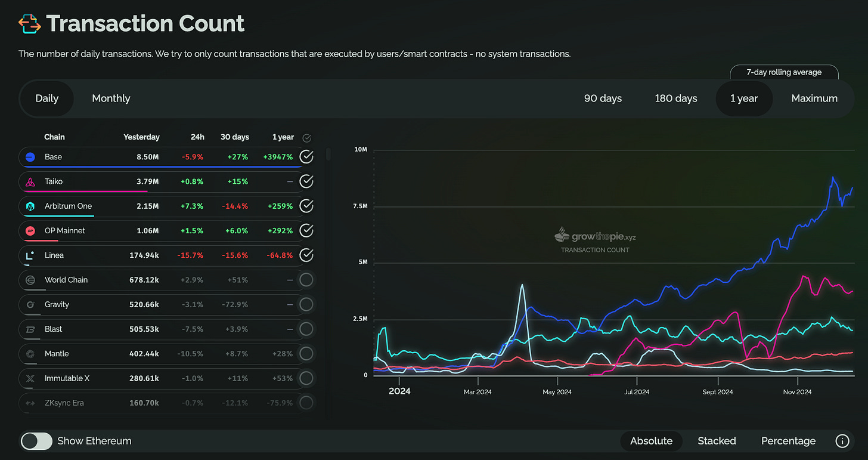Click the 30 days column header
Viewport: 868px width, 460px height.
click(x=235, y=137)
